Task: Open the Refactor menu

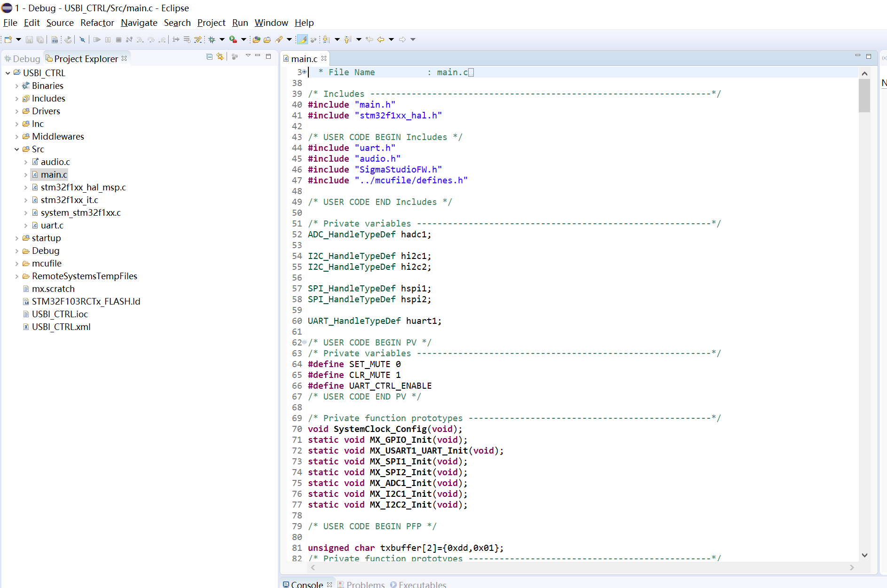Action: click(x=97, y=23)
